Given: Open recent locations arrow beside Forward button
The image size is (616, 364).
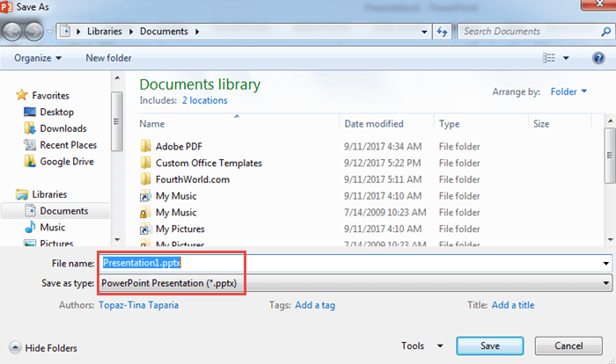Looking at the screenshot, I should (49, 32).
